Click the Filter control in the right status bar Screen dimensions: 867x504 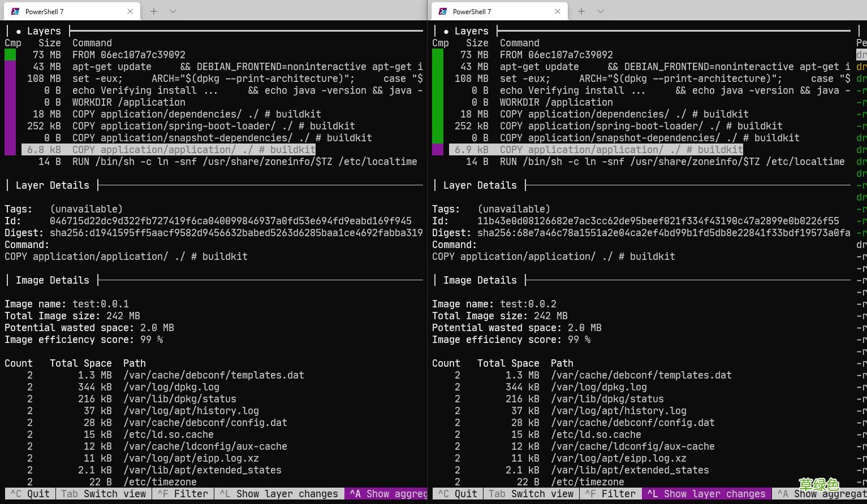pyautogui.click(x=611, y=493)
